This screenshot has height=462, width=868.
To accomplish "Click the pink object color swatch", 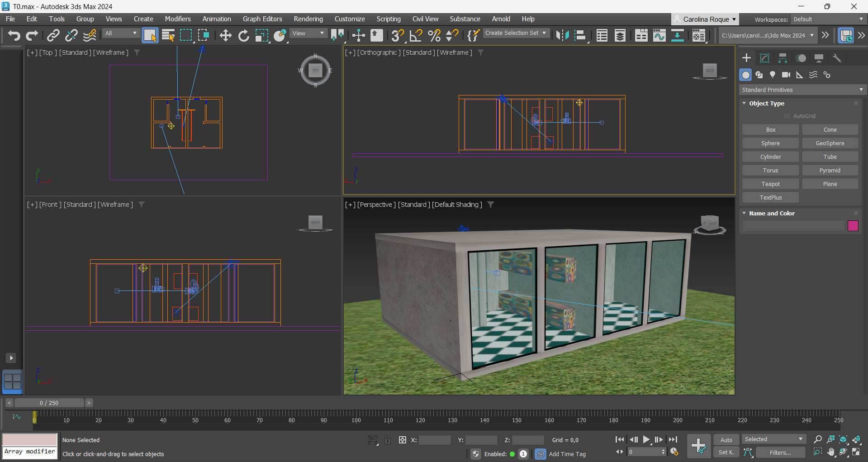I will 853,226.
